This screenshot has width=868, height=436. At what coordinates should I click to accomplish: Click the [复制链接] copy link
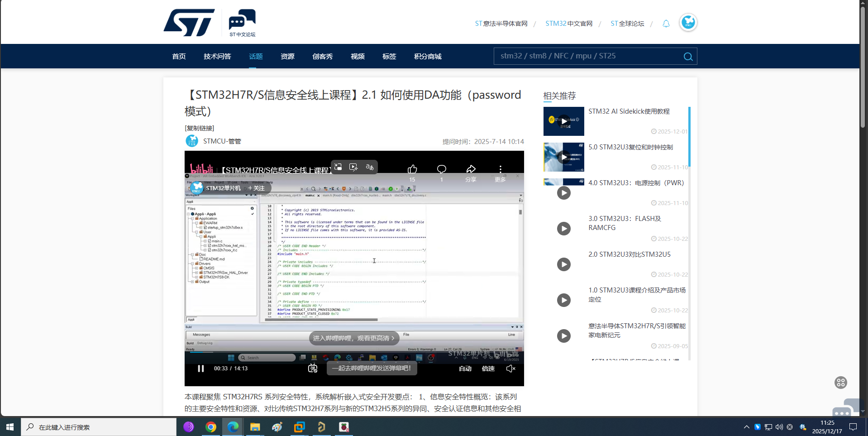(200, 128)
